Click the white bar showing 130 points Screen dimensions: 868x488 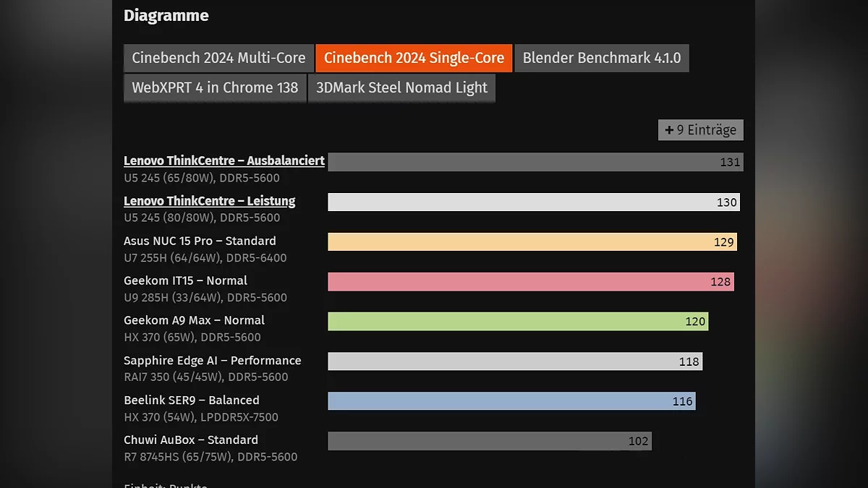533,202
